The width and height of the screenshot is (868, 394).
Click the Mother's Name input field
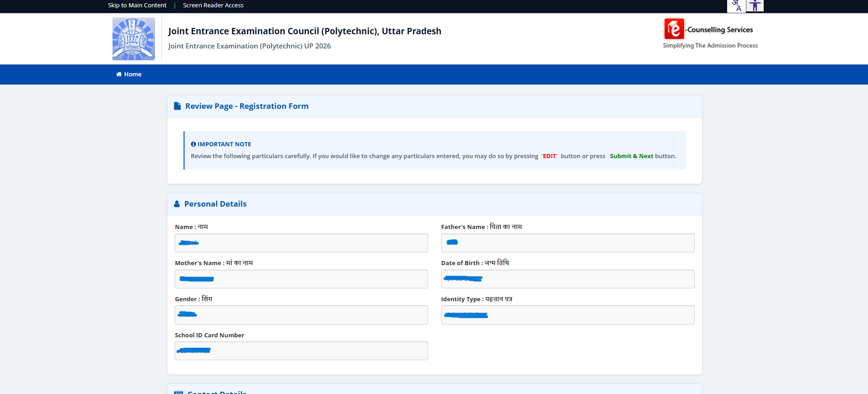(x=301, y=279)
